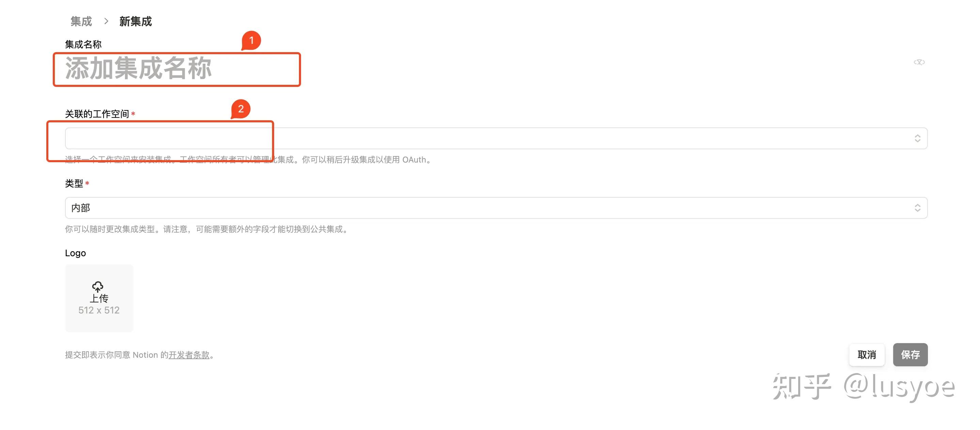This screenshot has height=430, width=980.
Task: Click the 类型 required label
Action: pyautogui.click(x=74, y=183)
